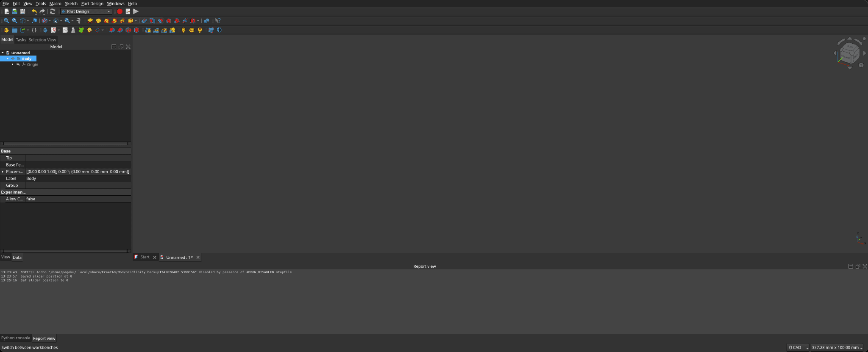868x352 pixels.
Task: Open the subtractive primitive dropdown arrow
Action: [x=198, y=21]
